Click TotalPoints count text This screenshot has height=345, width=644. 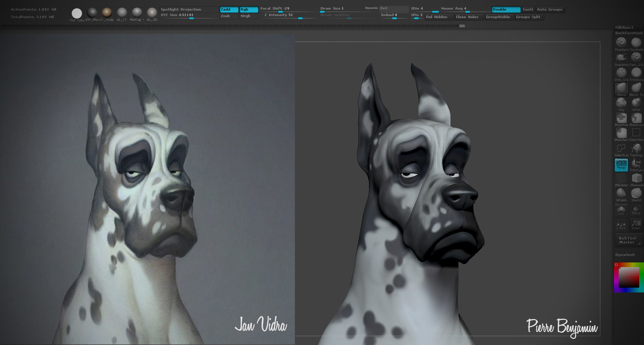tap(32, 17)
